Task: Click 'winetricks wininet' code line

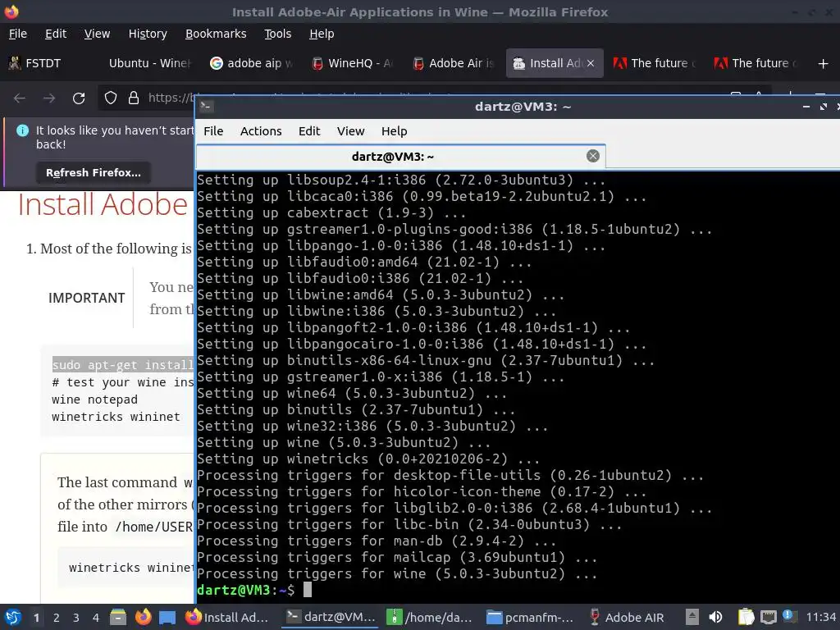Action: coord(116,417)
